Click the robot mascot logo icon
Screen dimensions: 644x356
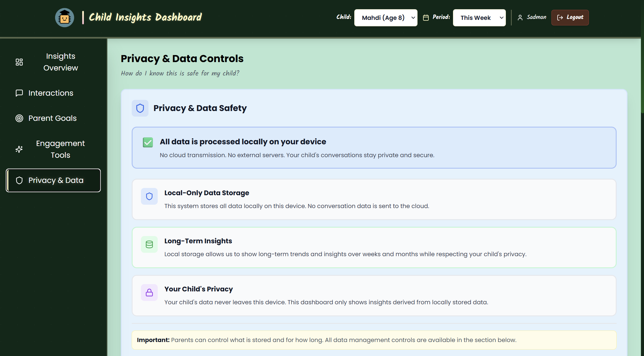click(x=65, y=18)
